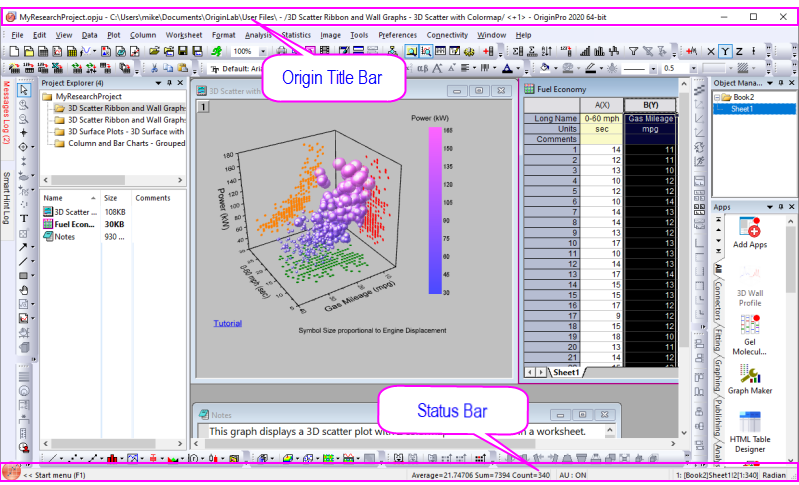799x485 pixels.
Task: Select the Text tool
Action: click(24, 218)
